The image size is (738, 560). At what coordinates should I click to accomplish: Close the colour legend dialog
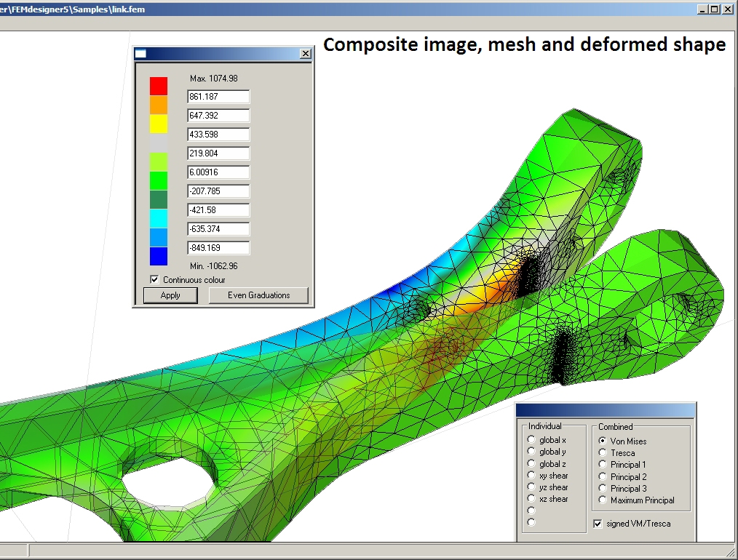point(305,54)
